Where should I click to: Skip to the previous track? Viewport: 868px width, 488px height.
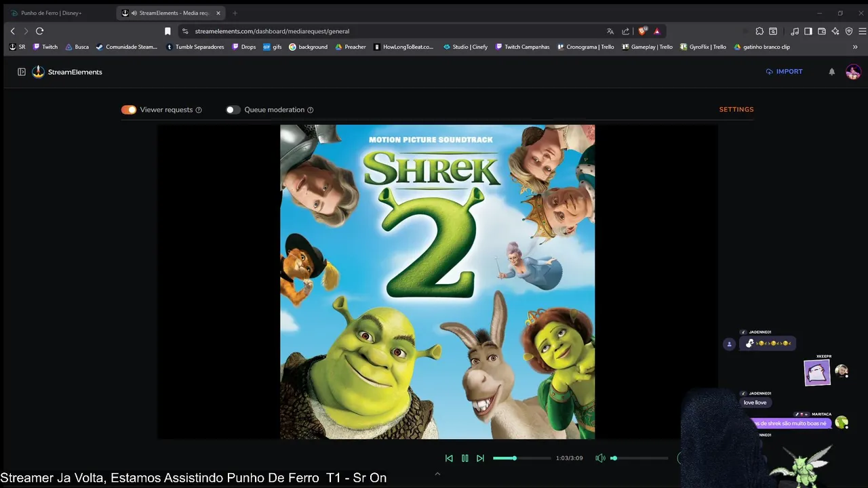pyautogui.click(x=449, y=458)
